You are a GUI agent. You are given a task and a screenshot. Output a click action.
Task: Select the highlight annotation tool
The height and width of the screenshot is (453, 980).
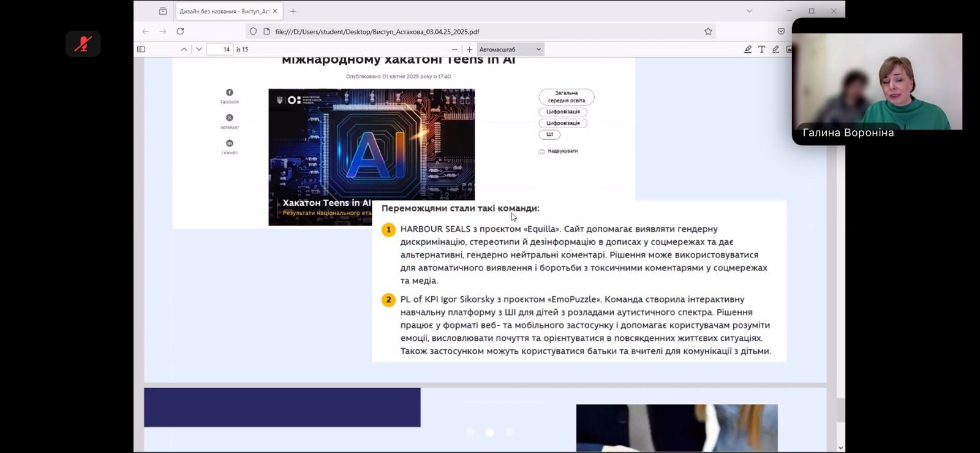click(x=748, y=50)
